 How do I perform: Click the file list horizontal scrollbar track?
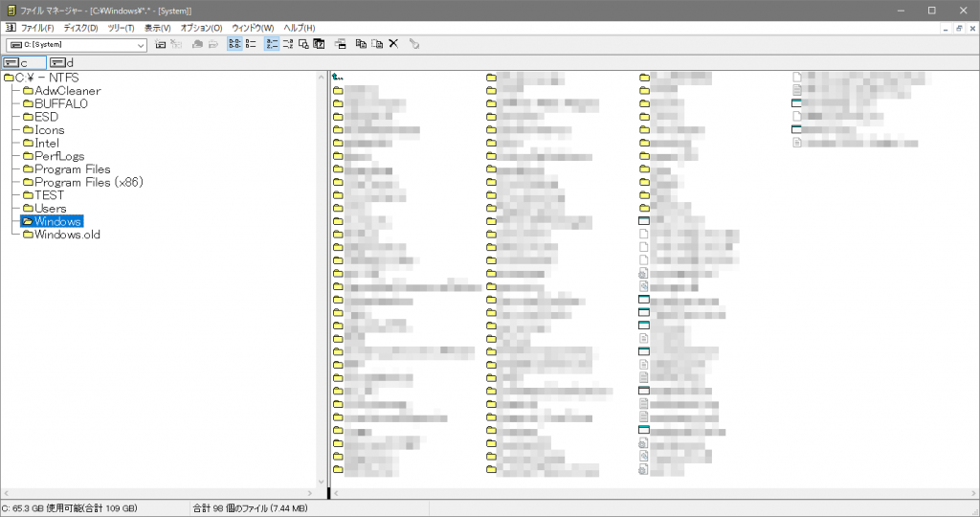(651, 493)
